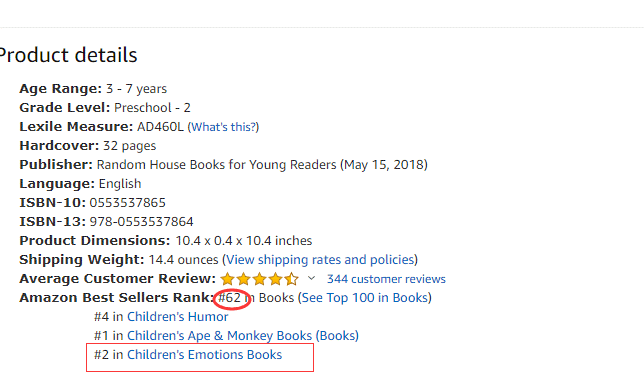Click the ISBN-10 number value
The width and height of the screenshot is (644, 384).
128,203
